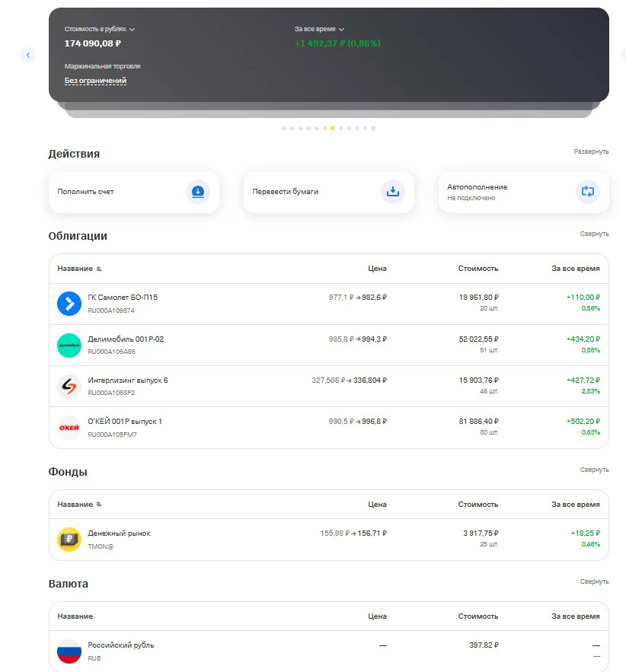Click the Russian ruble flag icon
The height and width of the screenshot is (672, 626).
coord(69,651)
